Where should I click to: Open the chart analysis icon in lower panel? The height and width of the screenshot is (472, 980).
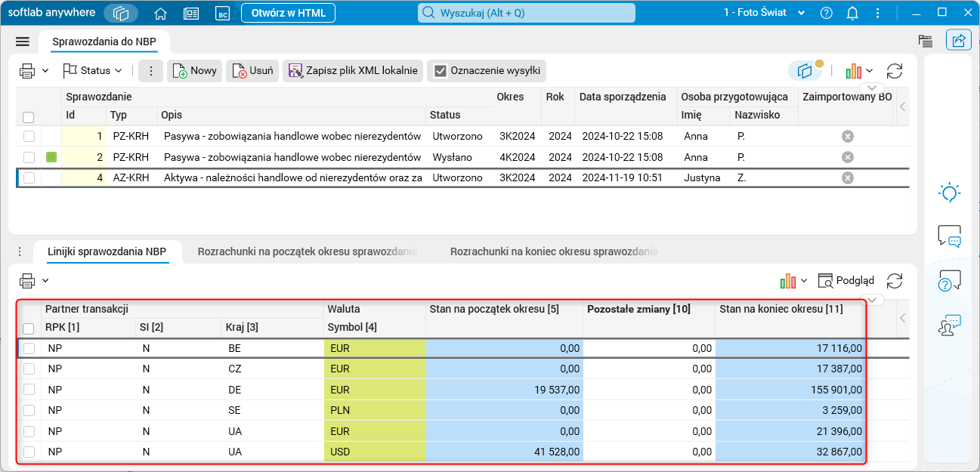789,280
